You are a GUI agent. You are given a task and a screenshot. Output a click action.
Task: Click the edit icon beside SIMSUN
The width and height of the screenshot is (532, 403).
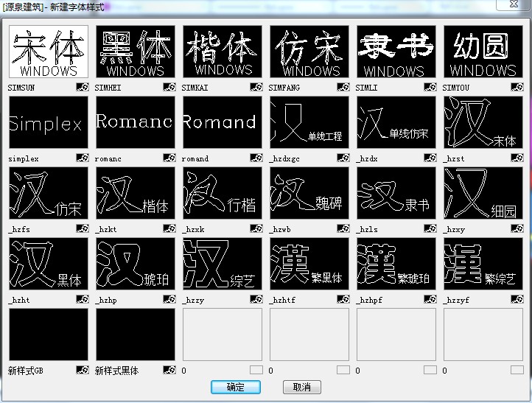point(83,87)
